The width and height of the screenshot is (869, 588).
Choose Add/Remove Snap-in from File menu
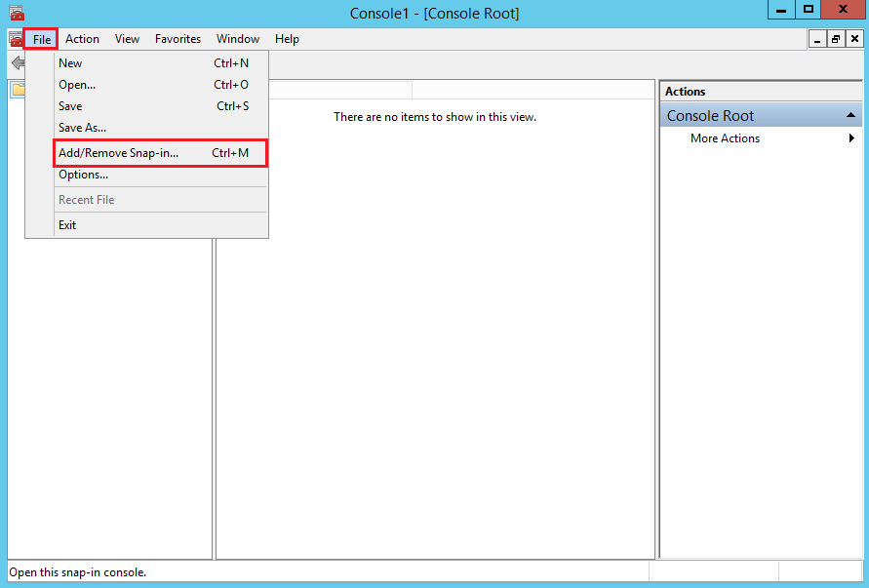(119, 153)
